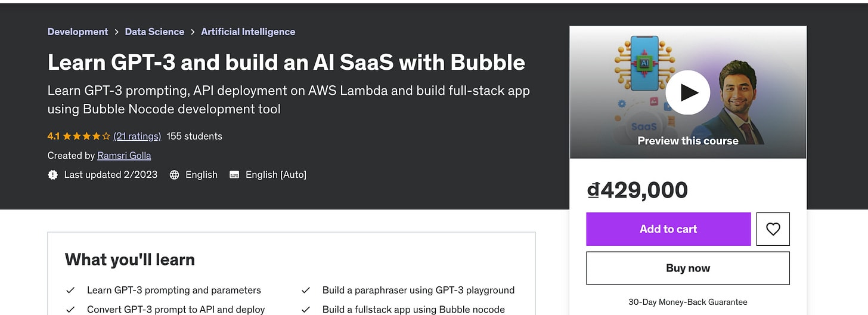The width and height of the screenshot is (868, 315).
Task: Click checkmark beside Build a paraphraser item
Action: pos(306,291)
